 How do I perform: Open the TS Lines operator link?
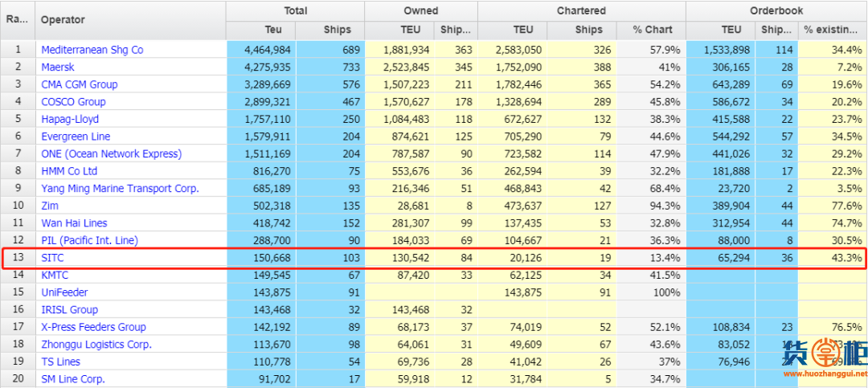[61, 362]
